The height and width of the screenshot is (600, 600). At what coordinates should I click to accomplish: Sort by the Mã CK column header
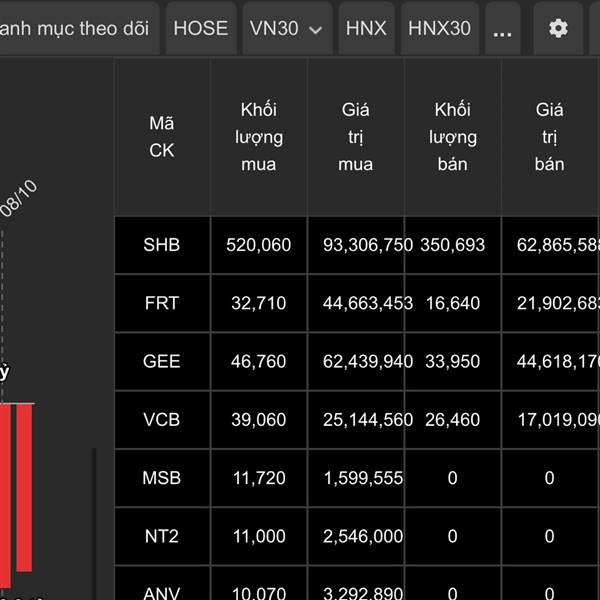(162, 137)
